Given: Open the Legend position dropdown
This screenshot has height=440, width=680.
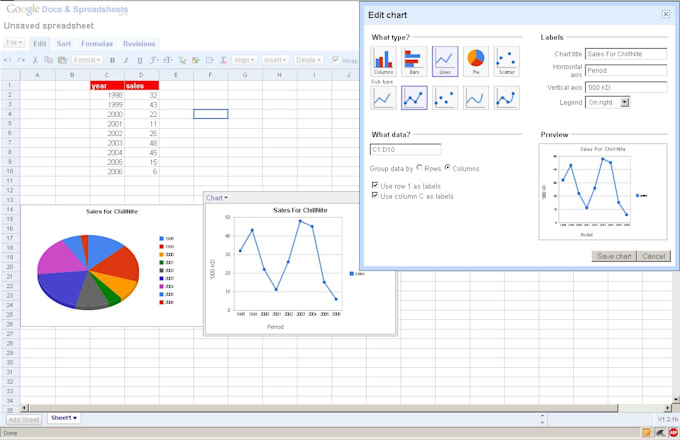Looking at the screenshot, I should [608, 102].
